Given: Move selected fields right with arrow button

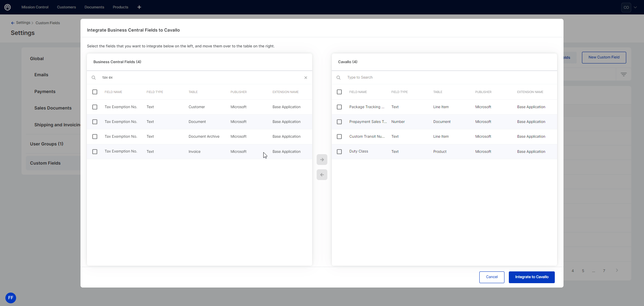Looking at the screenshot, I should pos(322,160).
